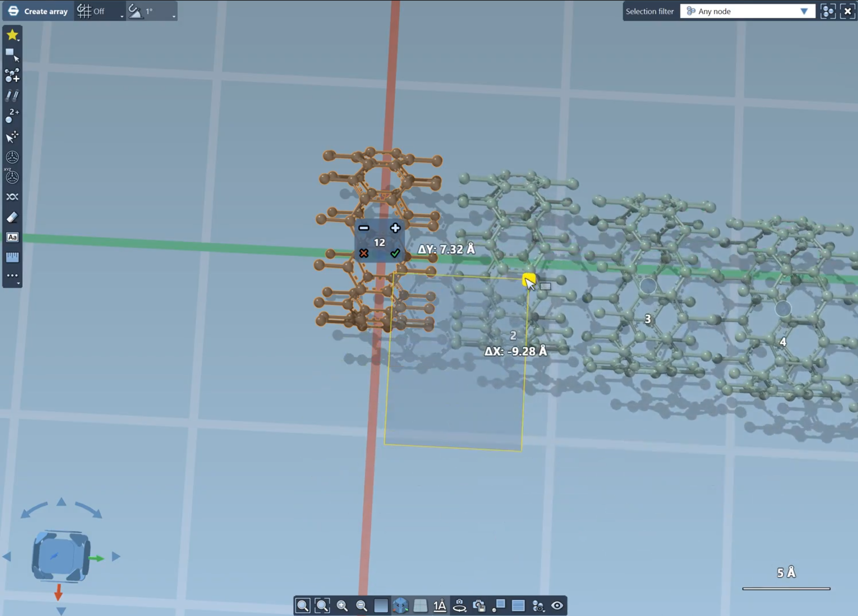Select the add atom tool
The width and height of the screenshot is (858, 616).
12,75
